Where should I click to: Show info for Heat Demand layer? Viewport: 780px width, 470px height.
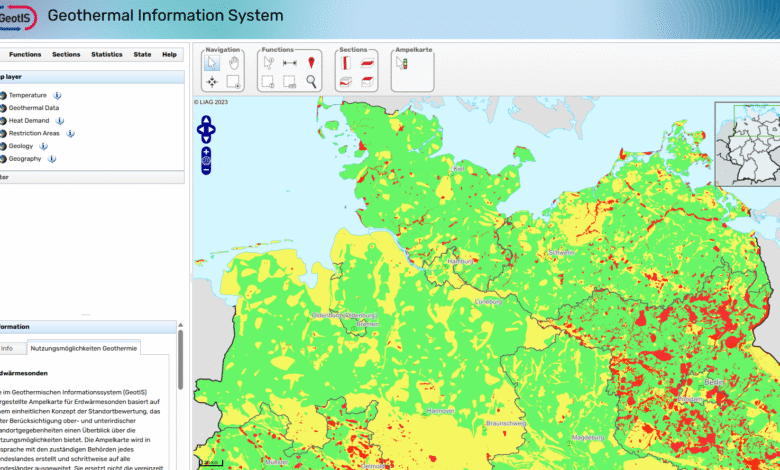(60, 121)
